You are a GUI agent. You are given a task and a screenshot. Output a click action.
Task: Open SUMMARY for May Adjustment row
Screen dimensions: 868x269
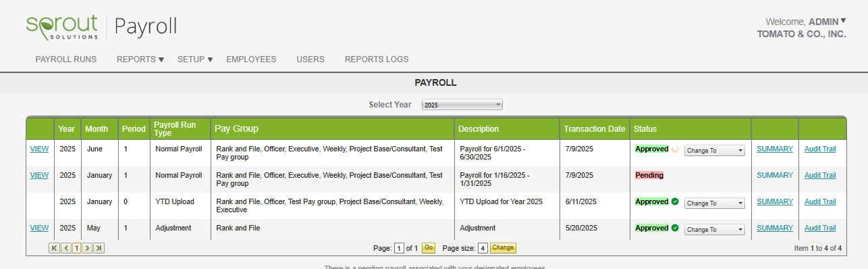pyautogui.click(x=775, y=228)
